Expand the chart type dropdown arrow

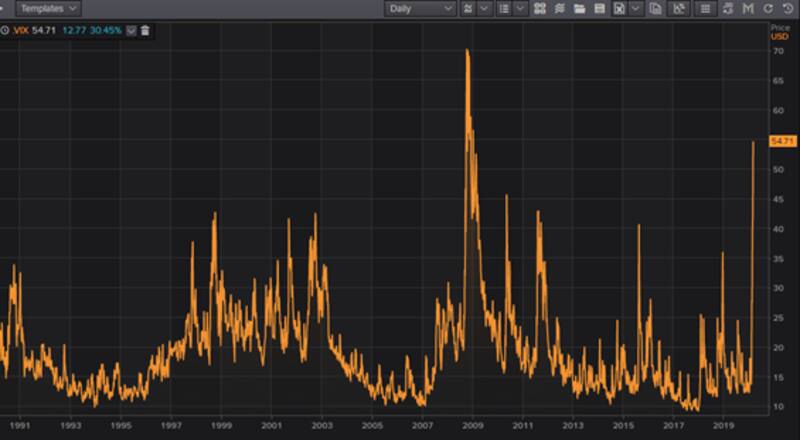click(x=485, y=8)
